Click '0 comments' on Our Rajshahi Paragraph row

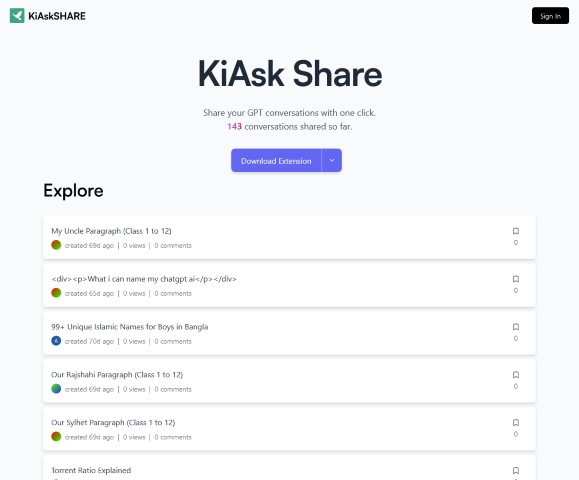173,389
